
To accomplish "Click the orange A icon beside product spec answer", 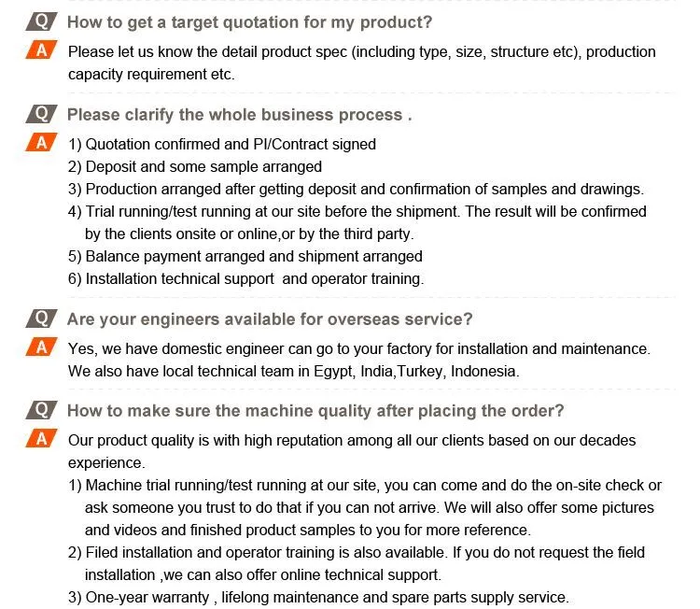I will (x=41, y=50).
